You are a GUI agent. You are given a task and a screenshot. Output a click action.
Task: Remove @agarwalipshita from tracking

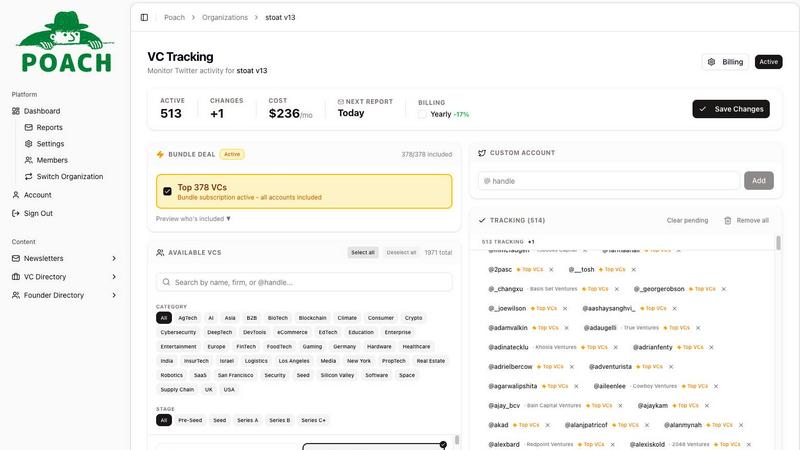[576, 386]
